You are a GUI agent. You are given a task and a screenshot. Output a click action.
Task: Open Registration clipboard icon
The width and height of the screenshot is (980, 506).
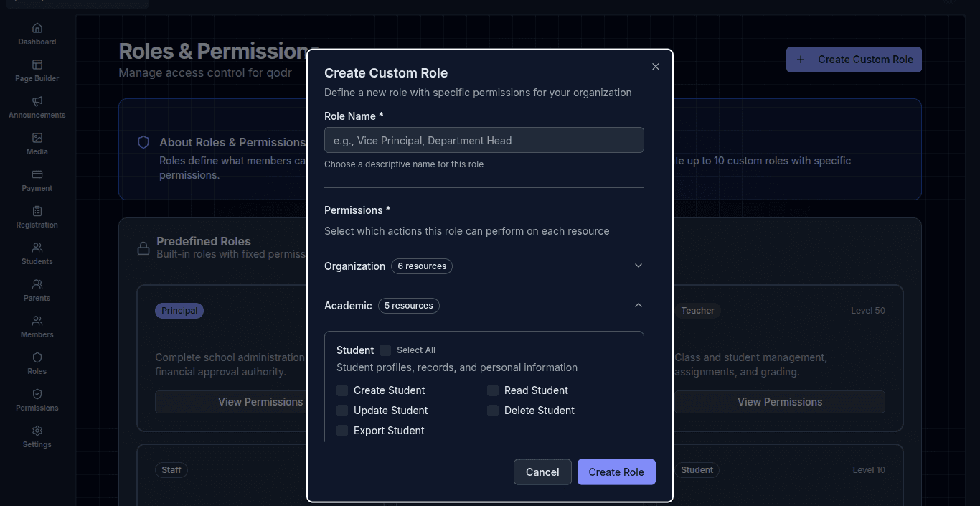(x=37, y=211)
